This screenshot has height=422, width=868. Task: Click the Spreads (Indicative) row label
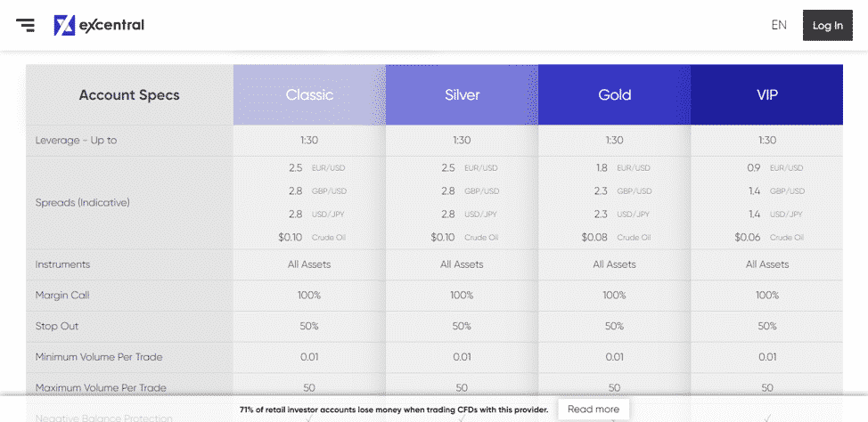[83, 202]
